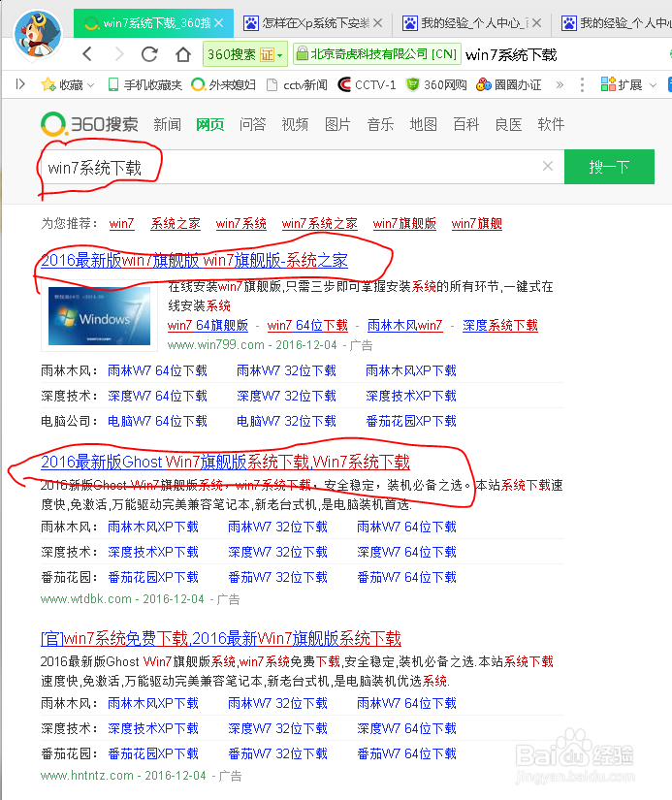Expand the 扩展 dropdown arrow

(654, 85)
